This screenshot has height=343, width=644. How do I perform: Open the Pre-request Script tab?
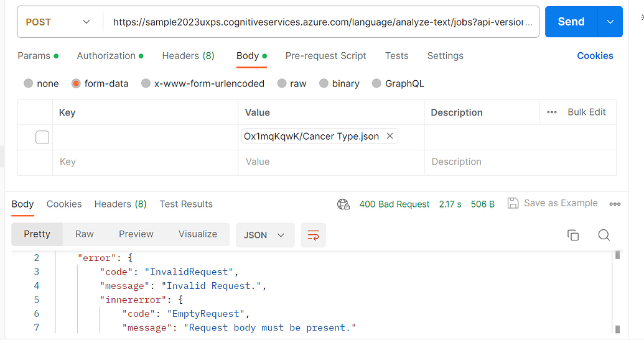point(325,55)
